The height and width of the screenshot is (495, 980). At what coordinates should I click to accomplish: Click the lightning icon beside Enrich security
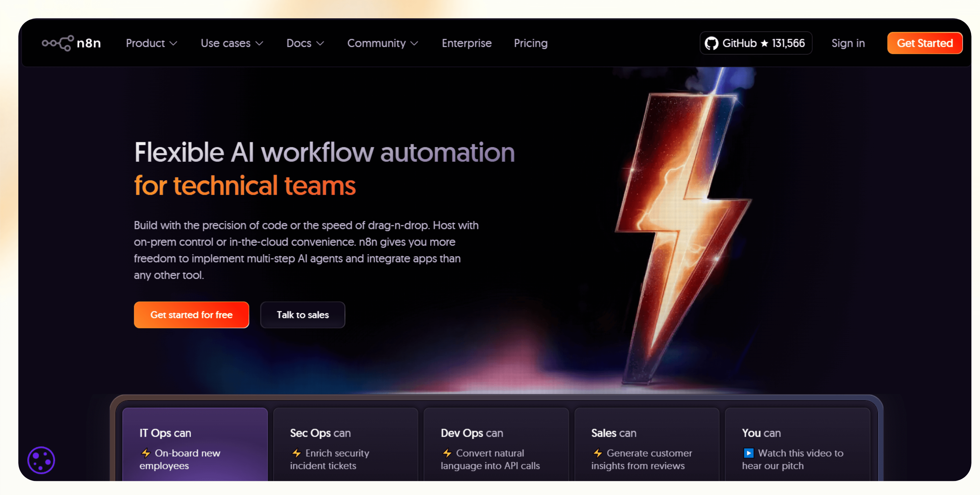[296, 453]
